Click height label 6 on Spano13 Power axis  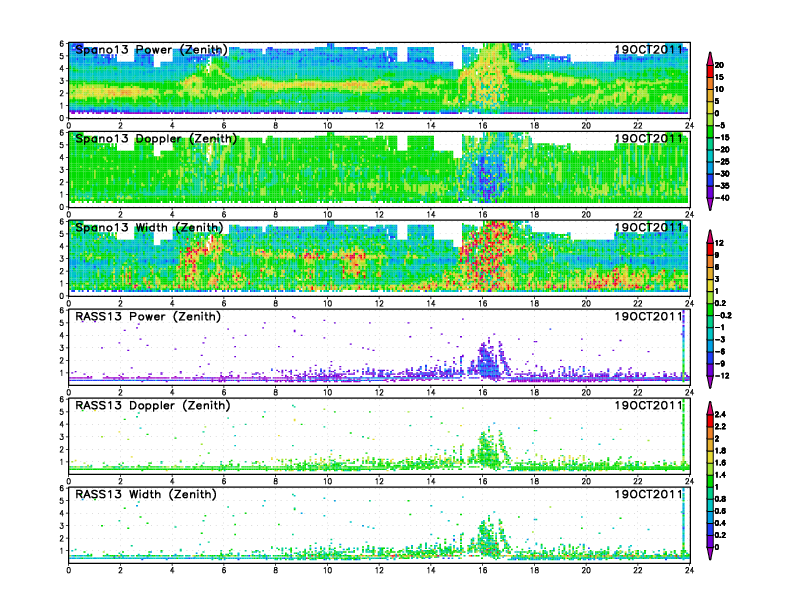(62, 44)
